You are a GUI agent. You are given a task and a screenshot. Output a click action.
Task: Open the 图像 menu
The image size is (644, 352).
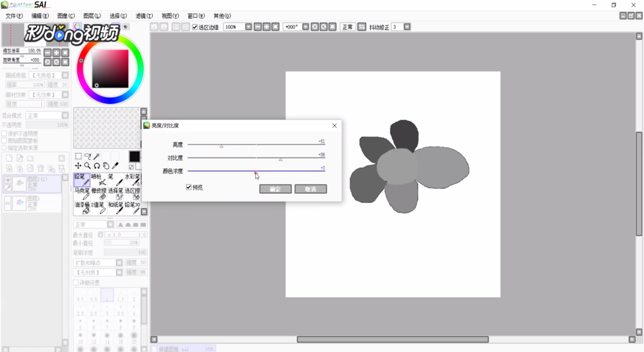pos(66,16)
